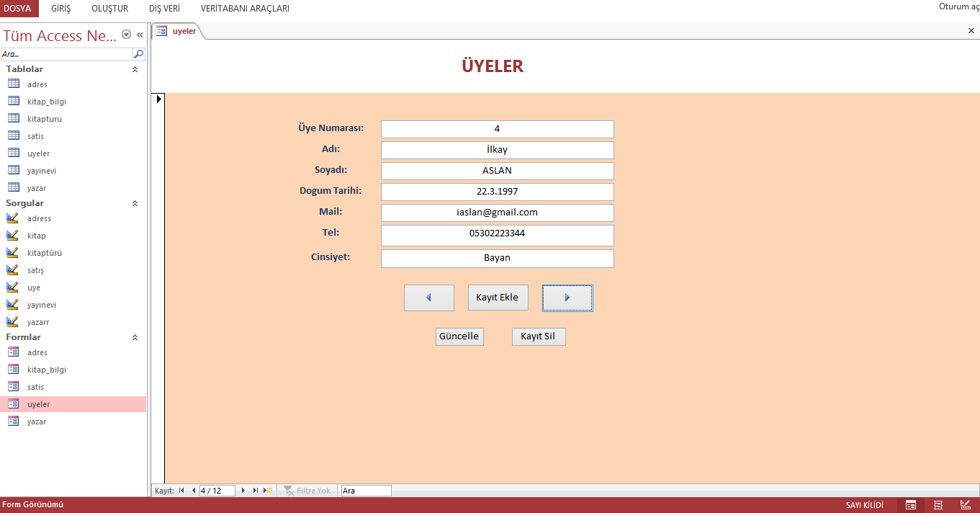Jump to the last record in navigator
This screenshot has width=980, height=513.
click(x=256, y=491)
